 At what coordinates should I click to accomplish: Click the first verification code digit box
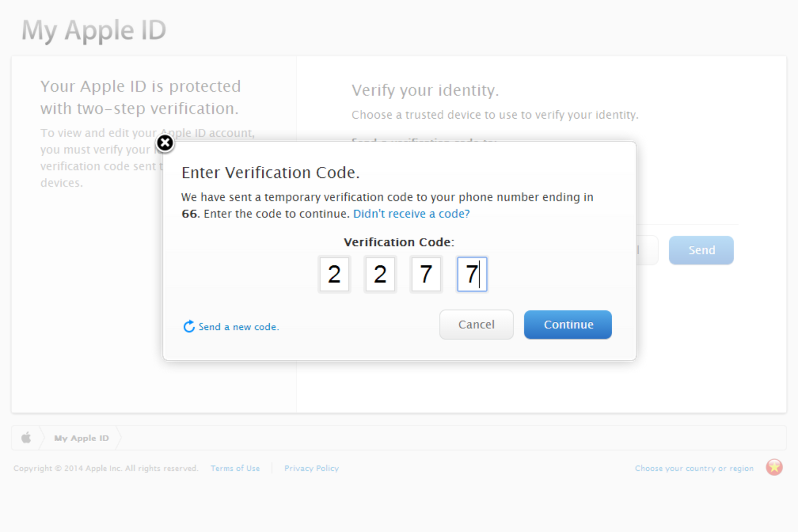pos(334,274)
